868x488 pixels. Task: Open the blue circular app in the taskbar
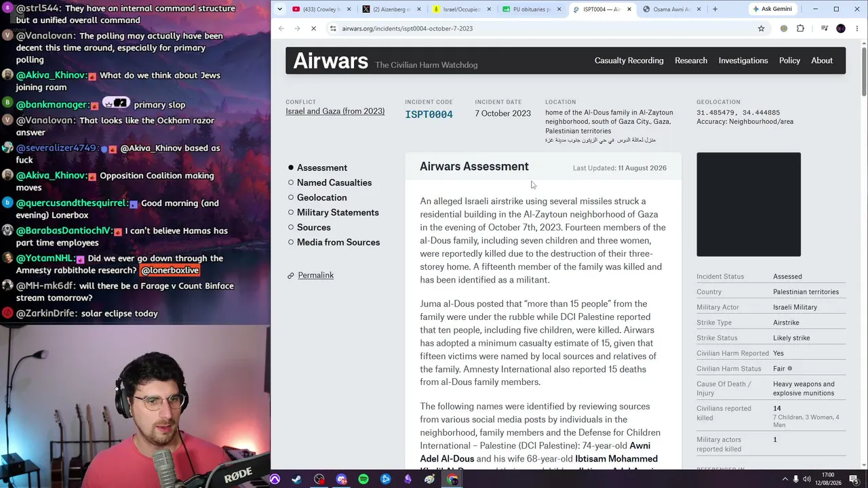click(385, 479)
